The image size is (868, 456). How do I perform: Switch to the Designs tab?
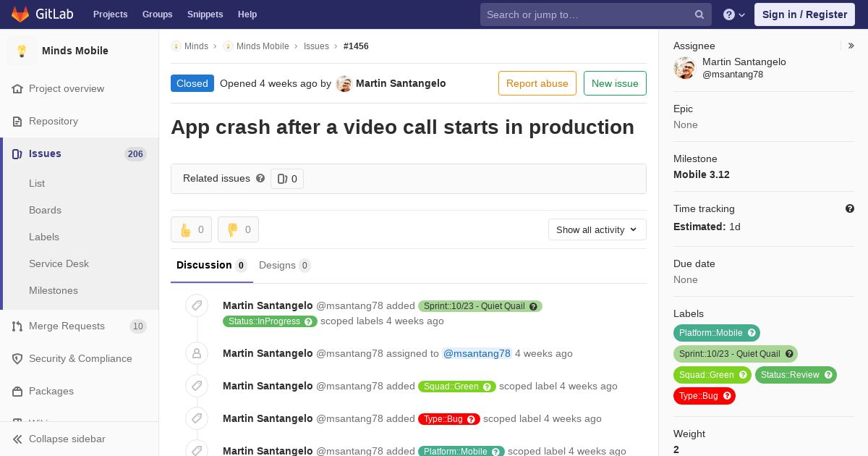[285, 265]
